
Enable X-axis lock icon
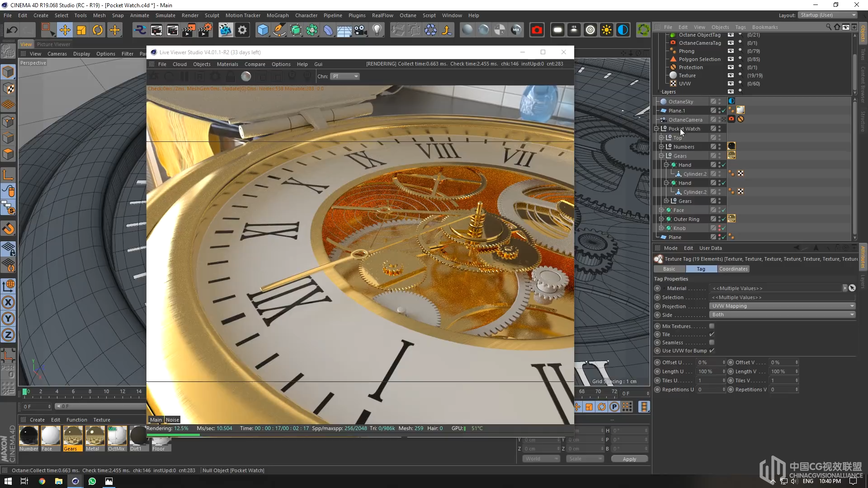coord(8,302)
